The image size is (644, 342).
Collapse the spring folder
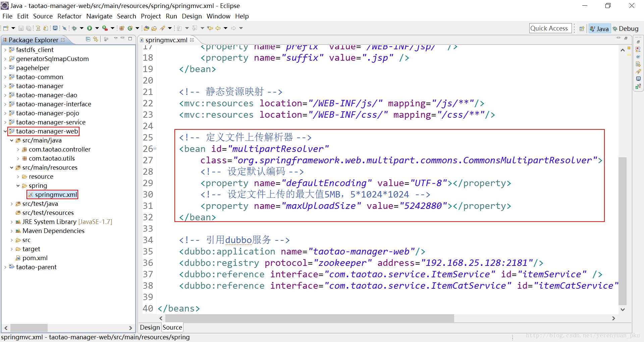point(18,185)
